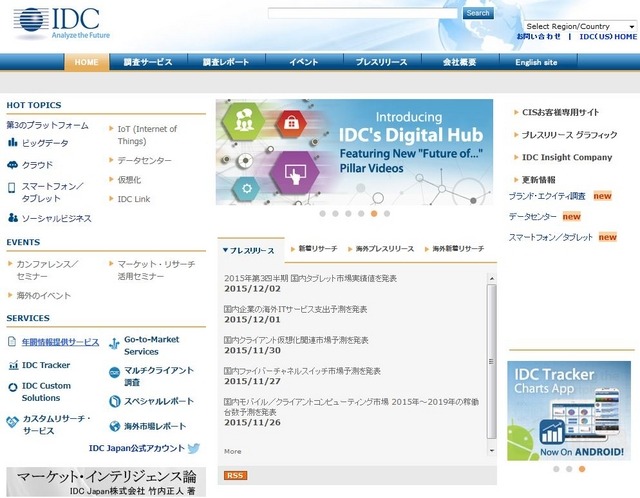Select the second banner carousel dot
The height and width of the screenshot is (498, 640).
coord(336,213)
